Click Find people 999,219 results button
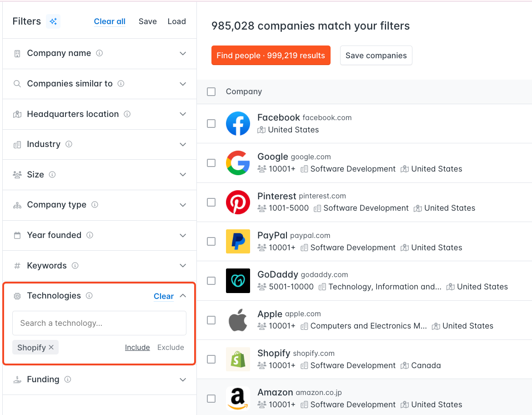Image resolution: width=532 pixels, height=415 pixels. tap(271, 56)
